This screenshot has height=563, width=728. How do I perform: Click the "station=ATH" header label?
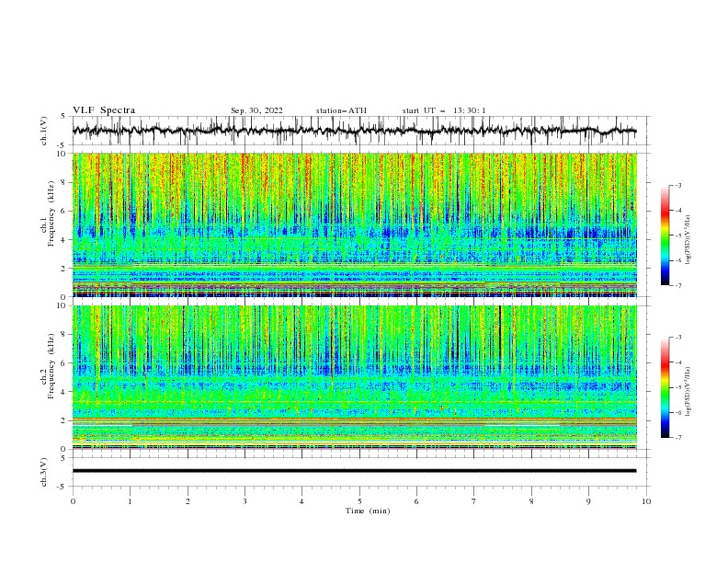[341, 110]
